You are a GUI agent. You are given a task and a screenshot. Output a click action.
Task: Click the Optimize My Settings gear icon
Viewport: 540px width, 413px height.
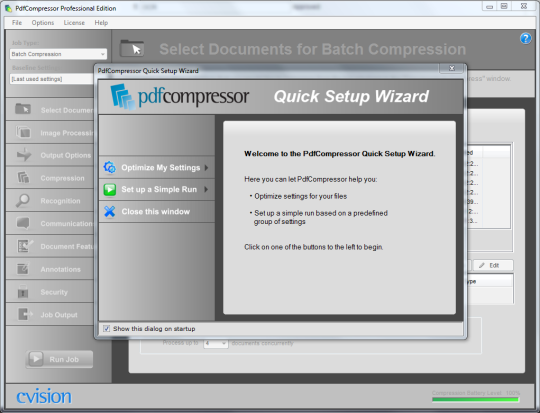(110, 167)
